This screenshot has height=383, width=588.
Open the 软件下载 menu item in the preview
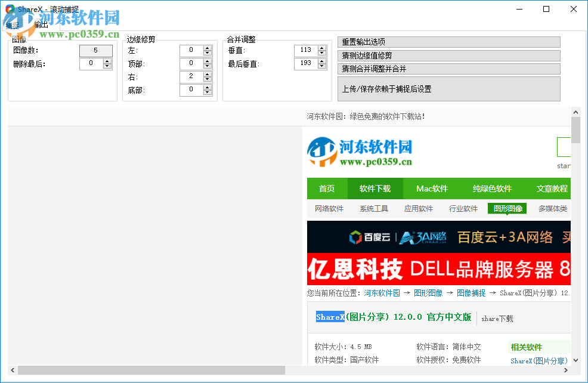click(375, 189)
